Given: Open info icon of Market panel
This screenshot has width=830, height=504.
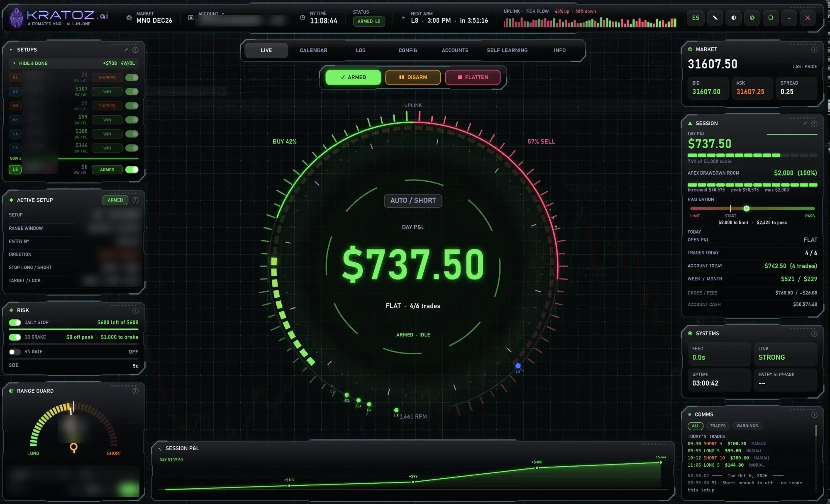Looking at the screenshot, I should pos(814,49).
